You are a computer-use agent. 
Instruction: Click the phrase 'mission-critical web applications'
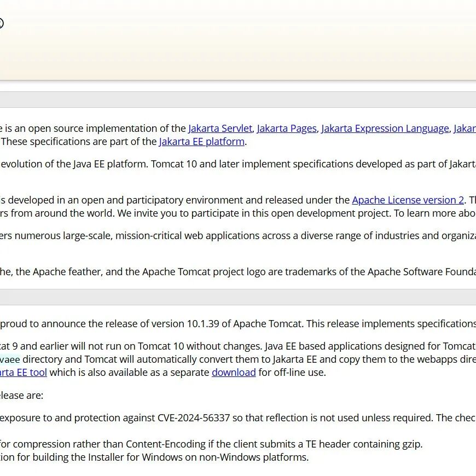tap(187, 236)
